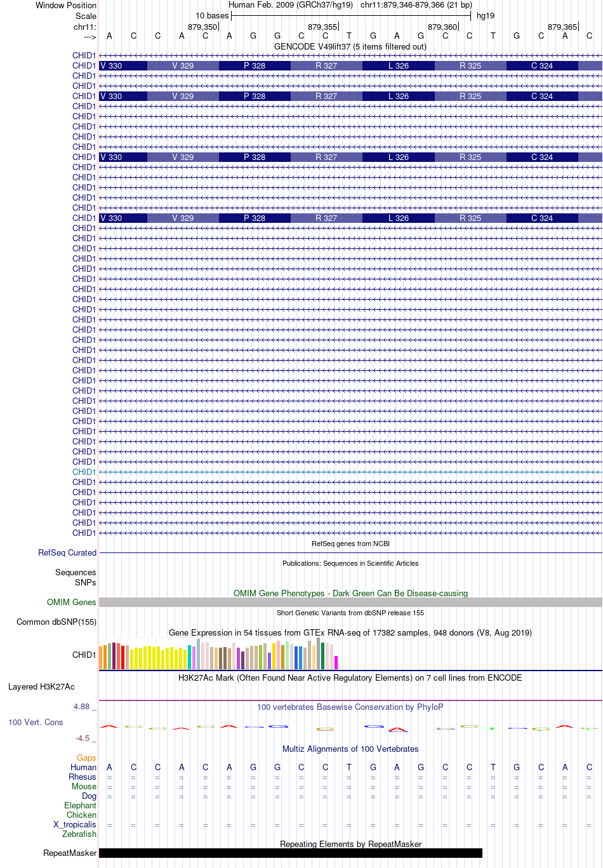Click the magenta bar in GTEx chart
The image size is (603, 868).
pos(336,663)
